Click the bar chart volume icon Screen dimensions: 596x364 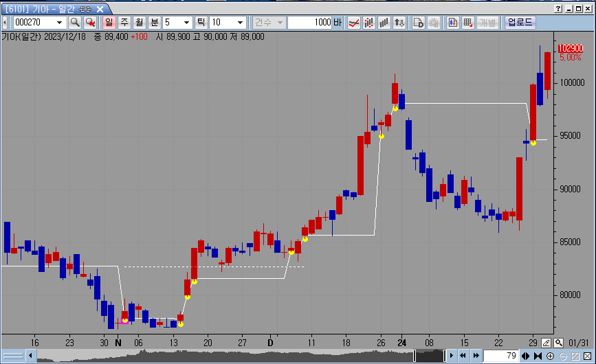(384, 23)
